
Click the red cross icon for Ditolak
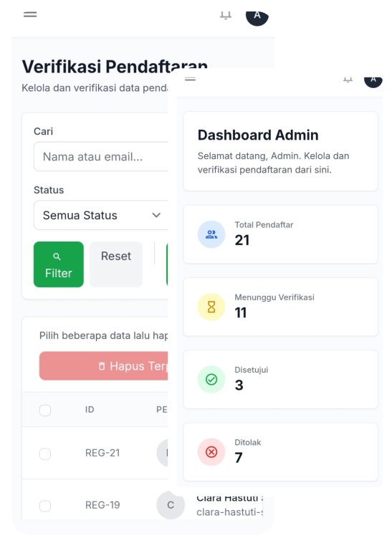coord(211,452)
